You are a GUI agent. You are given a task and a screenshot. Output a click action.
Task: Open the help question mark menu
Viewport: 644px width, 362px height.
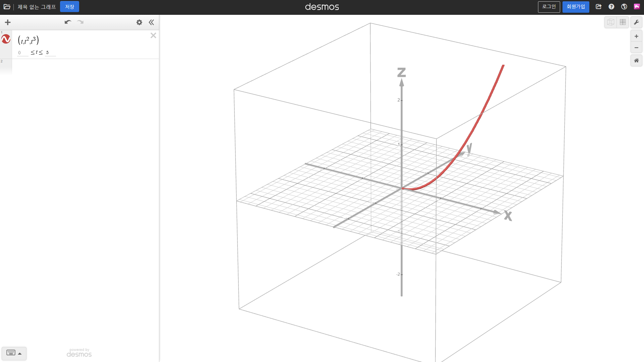[x=611, y=7]
